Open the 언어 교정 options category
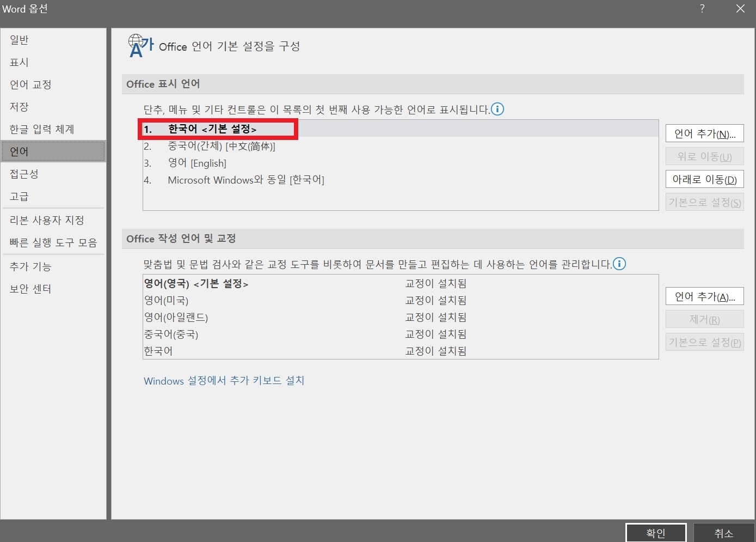756x542 pixels. pyautogui.click(x=53, y=84)
